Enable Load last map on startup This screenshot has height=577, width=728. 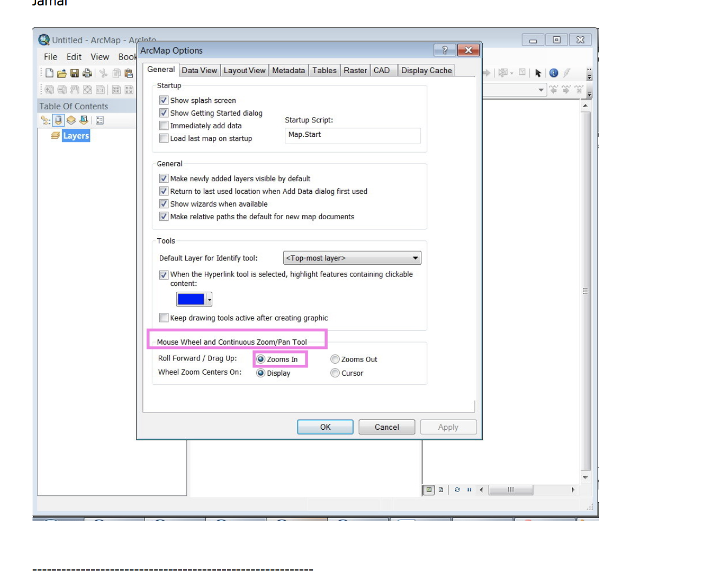[164, 138]
